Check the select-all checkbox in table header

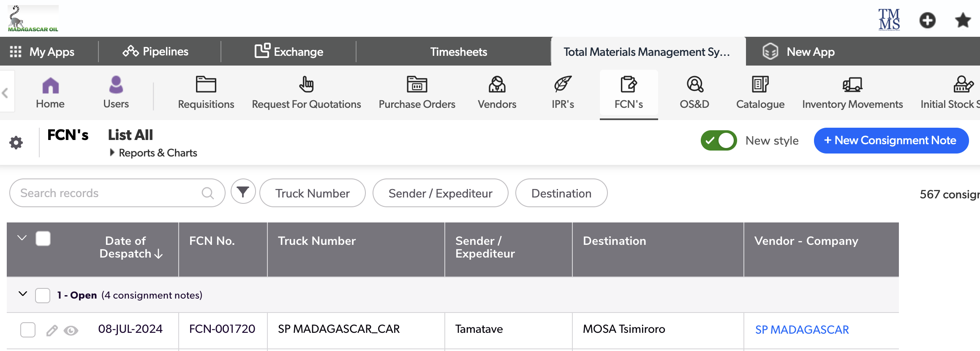tap(43, 239)
